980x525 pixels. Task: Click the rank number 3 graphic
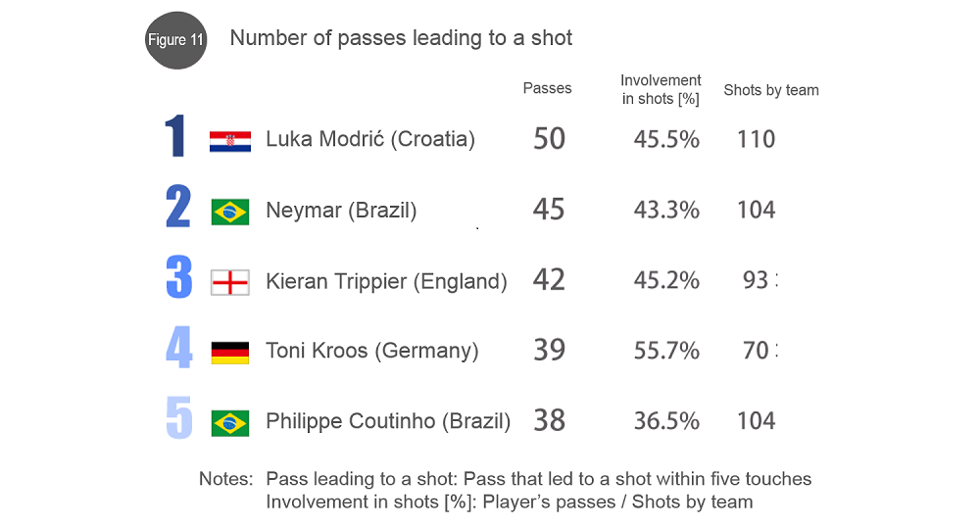coord(178,277)
